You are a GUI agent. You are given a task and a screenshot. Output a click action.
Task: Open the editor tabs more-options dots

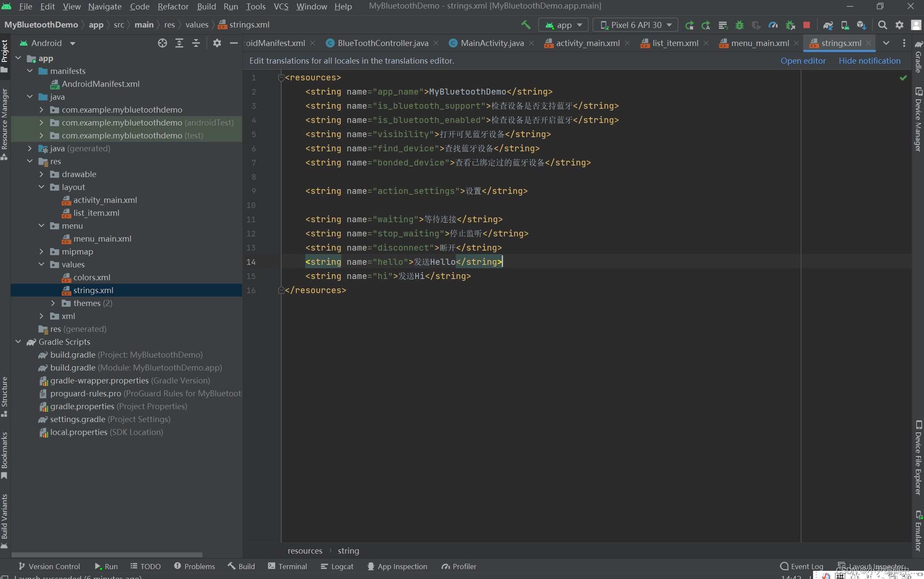[x=904, y=43]
